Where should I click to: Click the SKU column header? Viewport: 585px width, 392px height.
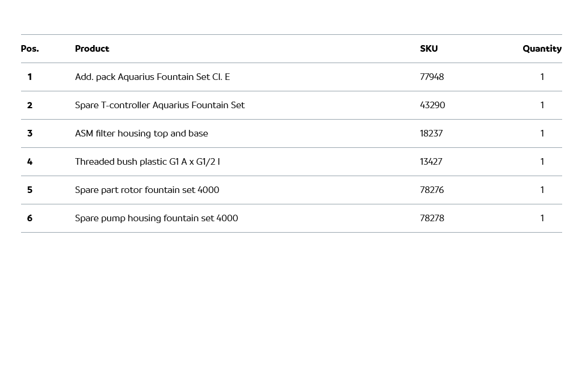(429, 49)
